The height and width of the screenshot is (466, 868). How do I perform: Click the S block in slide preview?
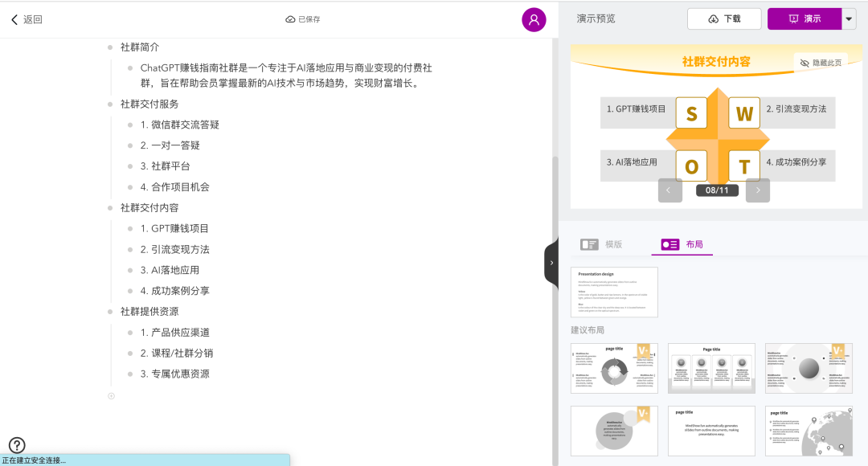pos(691,113)
